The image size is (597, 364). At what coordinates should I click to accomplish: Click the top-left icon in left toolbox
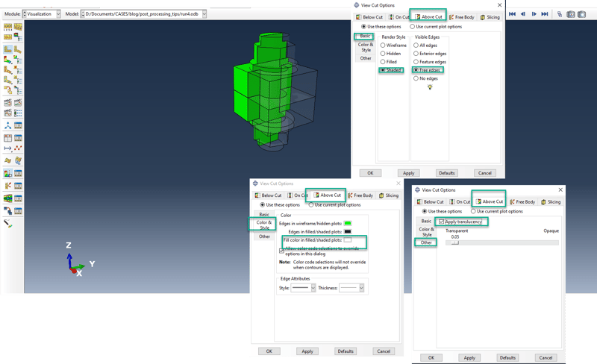(x=8, y=27)
